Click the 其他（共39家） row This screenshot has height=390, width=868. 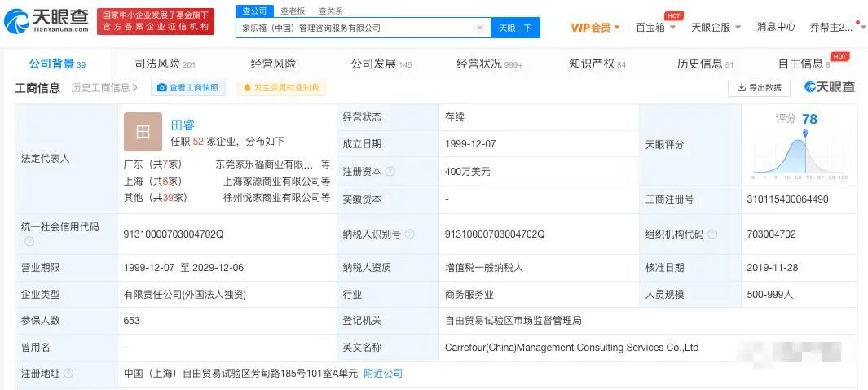(x=227, y=198)
